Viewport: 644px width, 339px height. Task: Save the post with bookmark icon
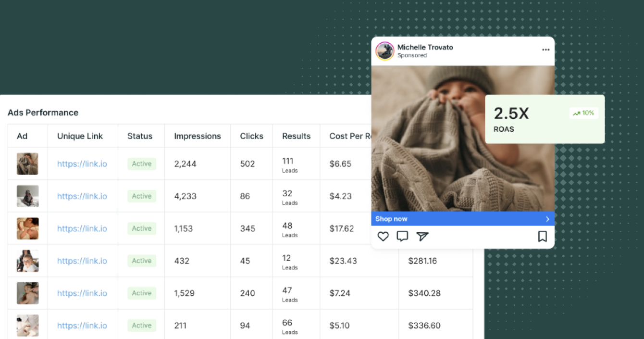(x=542, y=236)
